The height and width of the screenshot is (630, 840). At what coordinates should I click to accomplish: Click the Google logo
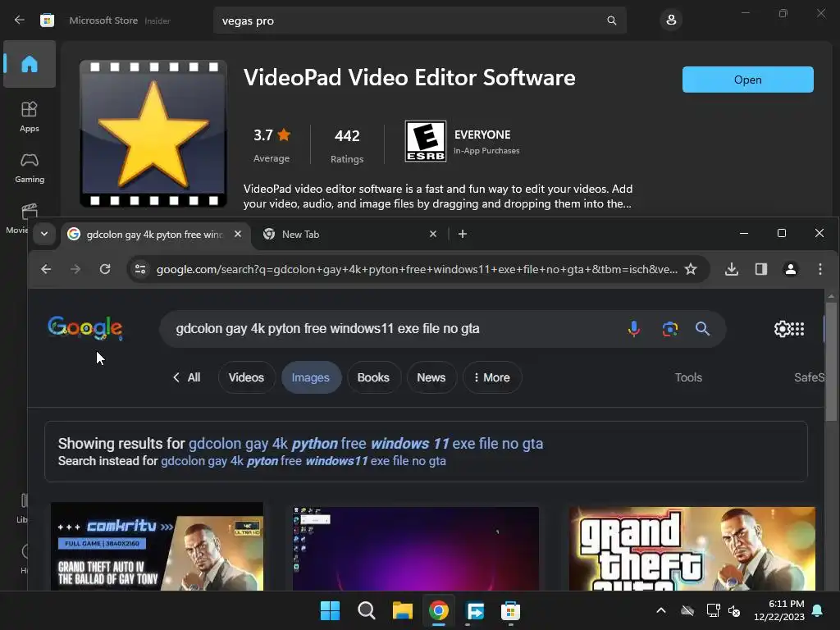point(85,328)
